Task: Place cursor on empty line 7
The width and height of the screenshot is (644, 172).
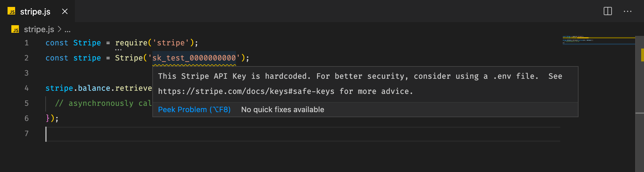Action: 302,134
